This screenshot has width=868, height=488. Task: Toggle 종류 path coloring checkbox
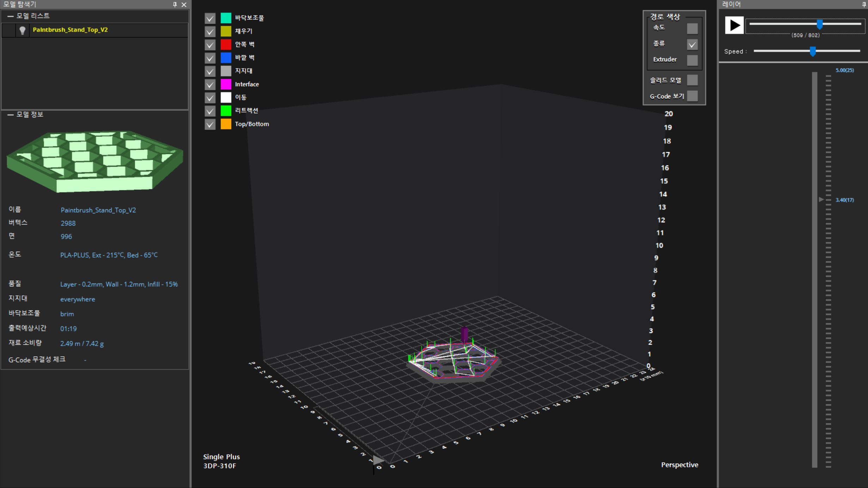pos(692,44)
